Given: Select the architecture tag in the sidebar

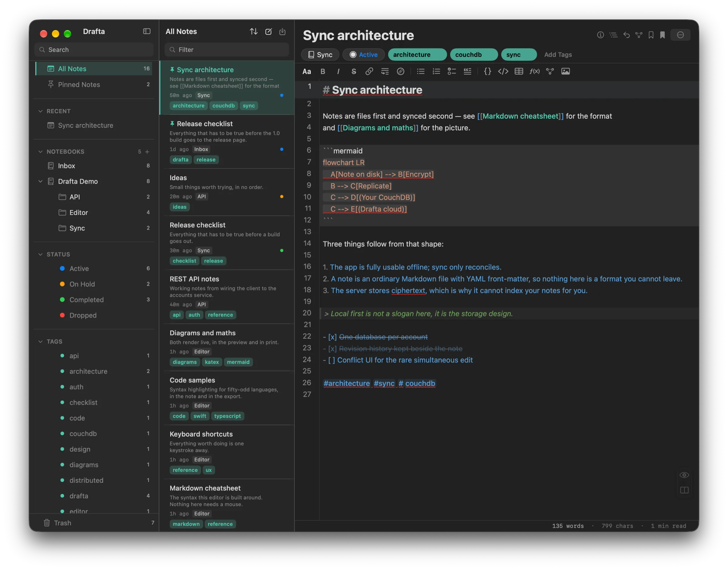Looking at the screenshot, I should pos(94,372).
